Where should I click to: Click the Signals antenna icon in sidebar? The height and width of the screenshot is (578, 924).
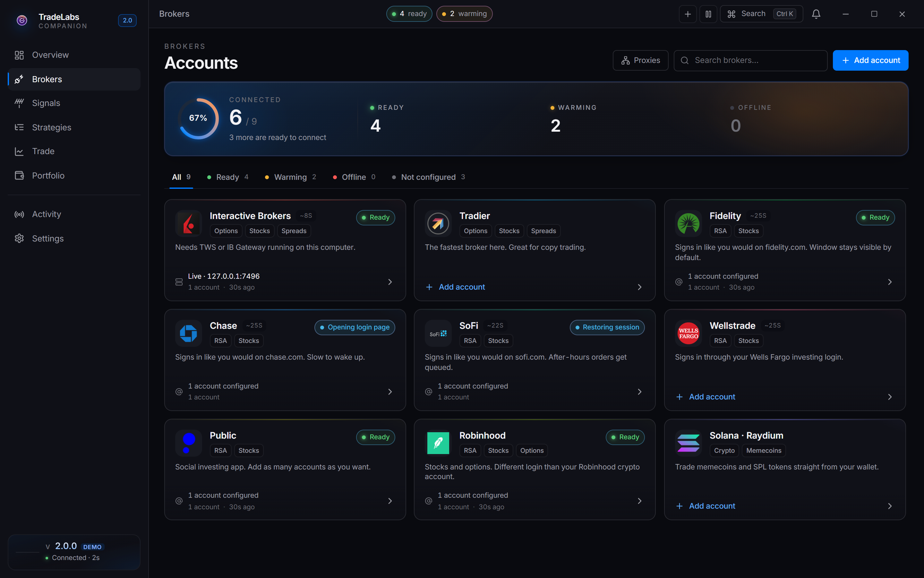tap(19, 103)
